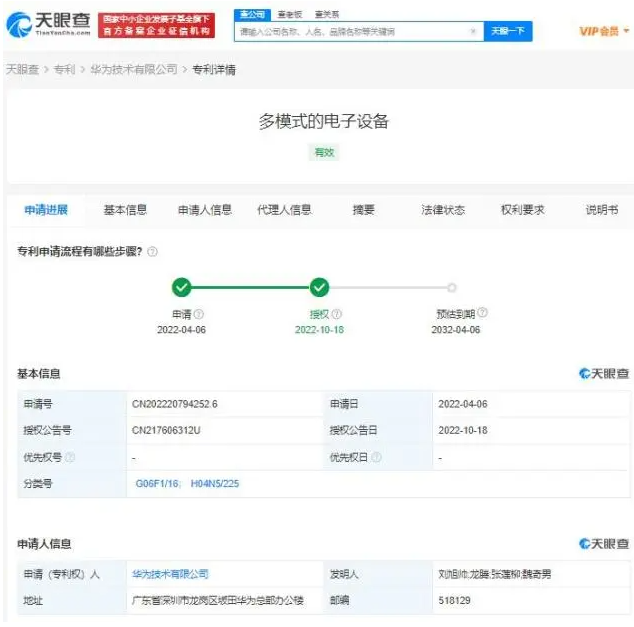Click the help icon beside 授权 step
This screenshot has width=634, height=627.
(337, 314)
